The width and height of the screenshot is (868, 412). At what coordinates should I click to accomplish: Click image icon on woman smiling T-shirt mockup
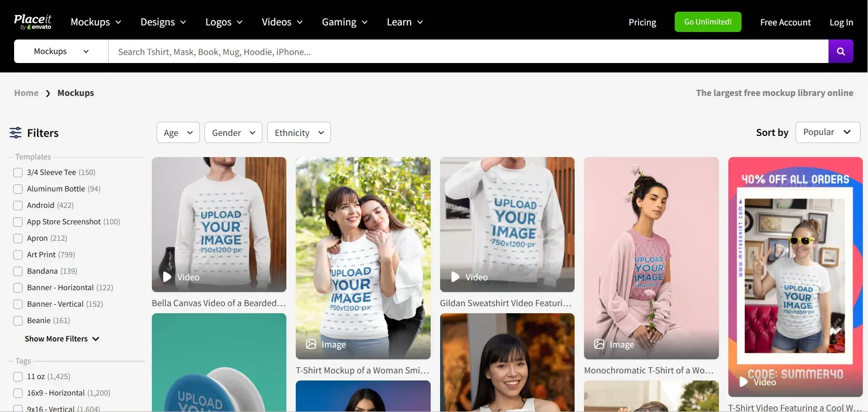311,344
